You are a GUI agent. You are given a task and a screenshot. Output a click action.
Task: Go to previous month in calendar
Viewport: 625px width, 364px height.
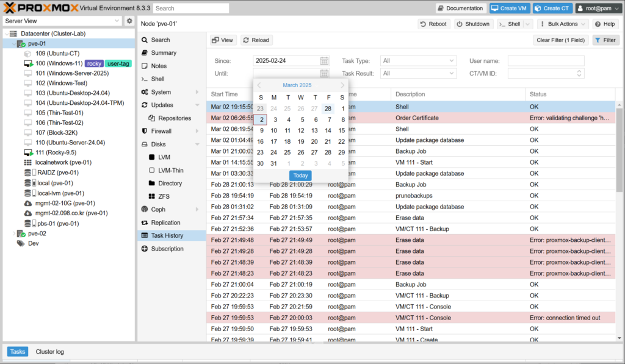tap(259, 85)
